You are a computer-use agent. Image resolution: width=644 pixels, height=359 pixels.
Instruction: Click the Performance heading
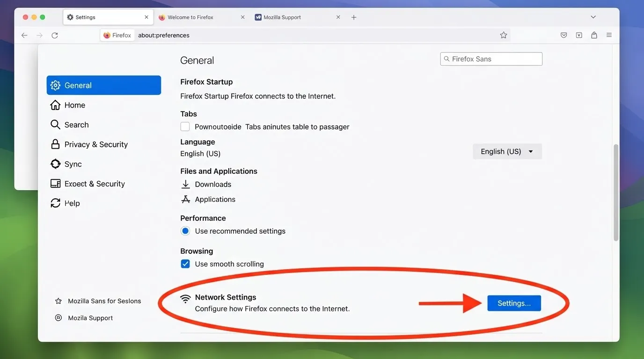click(x=203, y=218)
